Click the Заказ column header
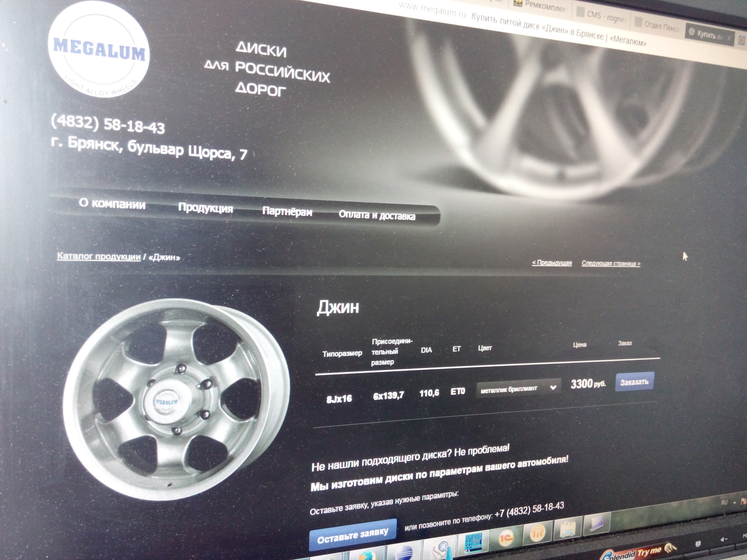 point(625,343)
